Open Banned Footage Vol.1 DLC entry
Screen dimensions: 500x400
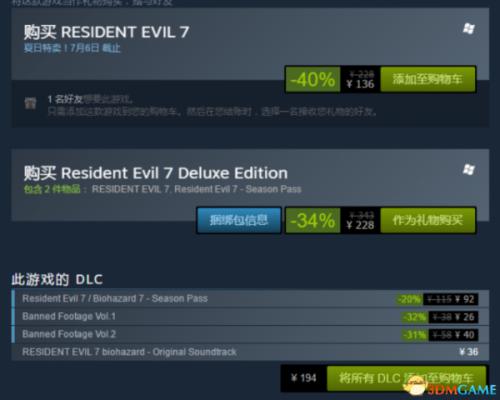pyautogui.click(x=250, y=317)
